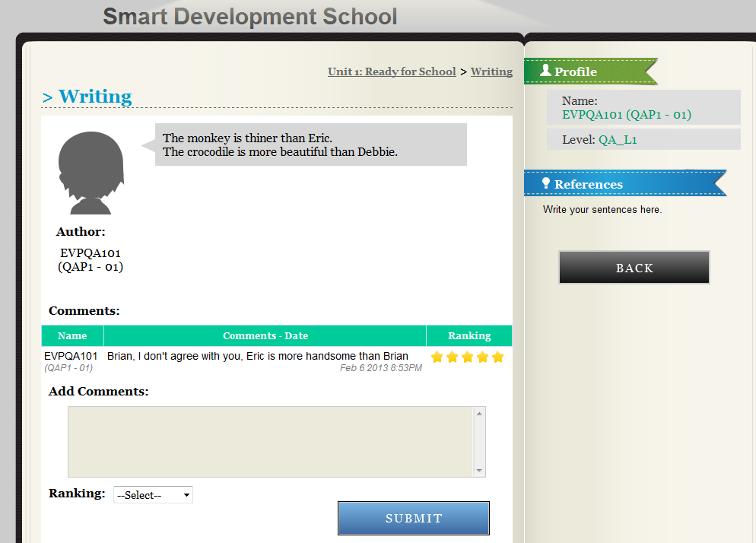Click 'Write your sentences here.' reference text
Image resolution: width=756 pixels, height=543 pixels.
[x=602, y=209]
